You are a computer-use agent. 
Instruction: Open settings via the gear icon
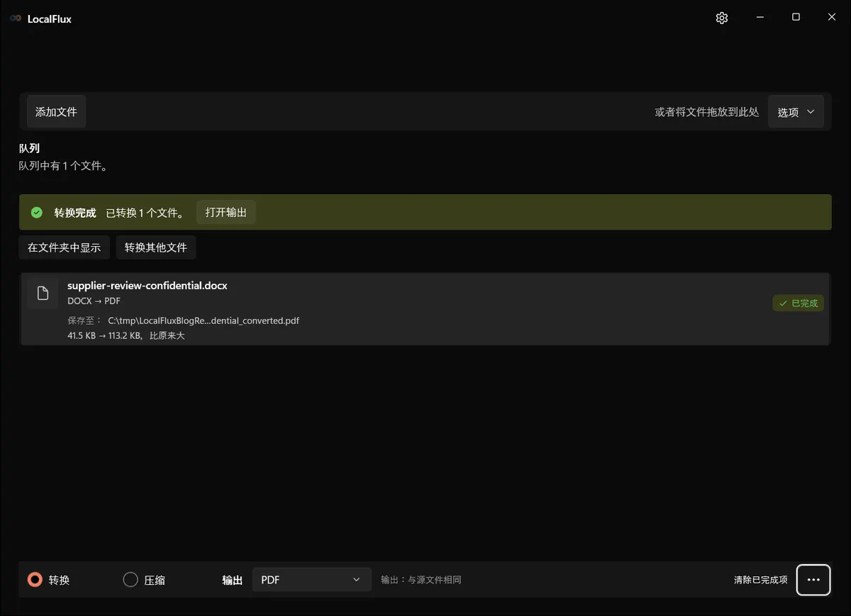click(722, 18)
